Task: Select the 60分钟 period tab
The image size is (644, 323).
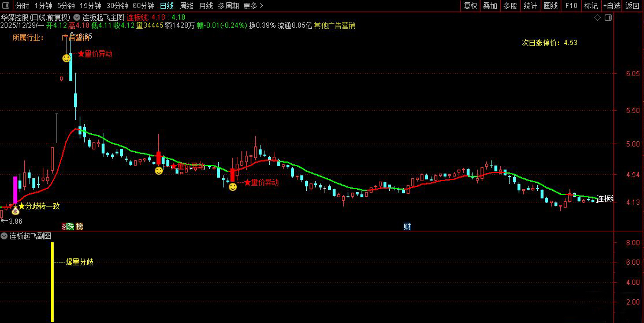Action: 144,6
